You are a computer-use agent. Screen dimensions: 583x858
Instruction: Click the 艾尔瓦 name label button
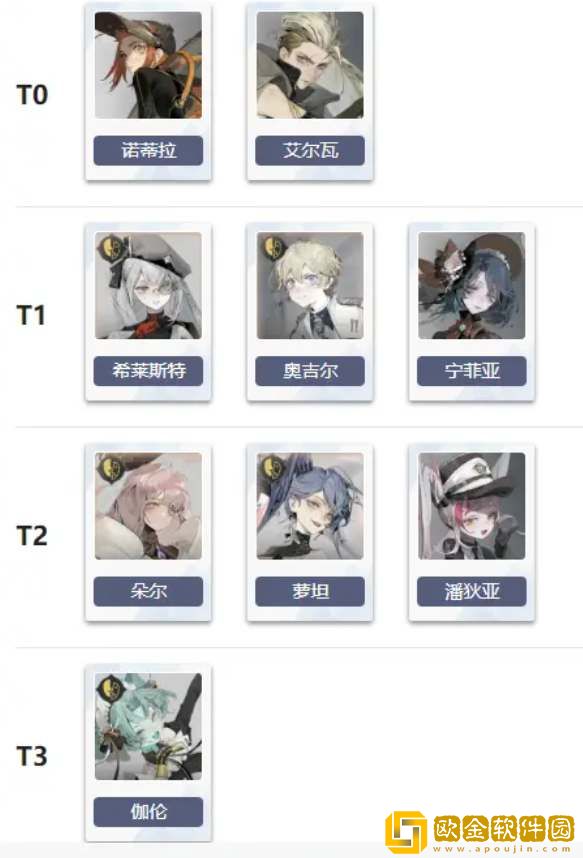(310, 150)
